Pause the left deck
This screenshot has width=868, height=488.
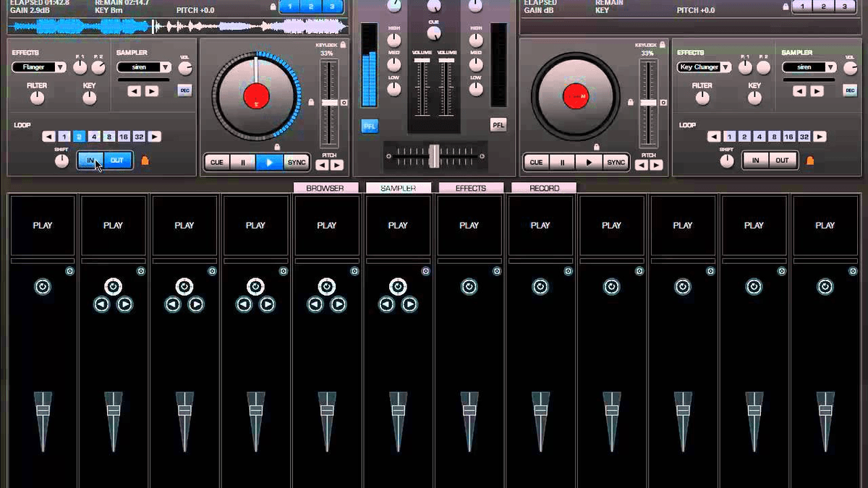[x=242, y=163]
